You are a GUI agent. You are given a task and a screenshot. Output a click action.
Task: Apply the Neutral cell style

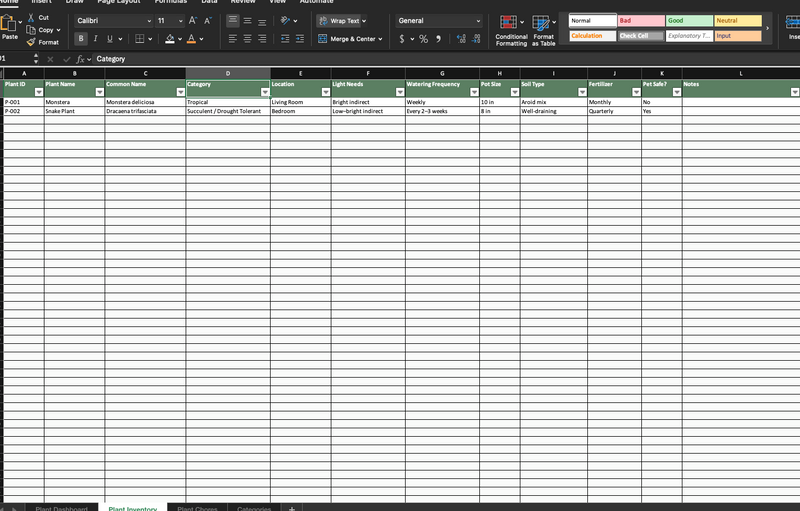(738, 21)
